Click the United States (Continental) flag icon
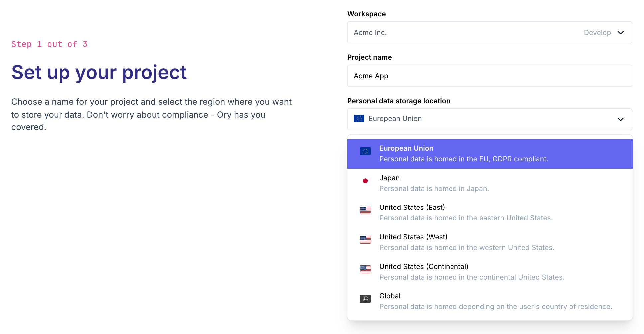This screenshot has width=644, height=334. coord(365,269)
